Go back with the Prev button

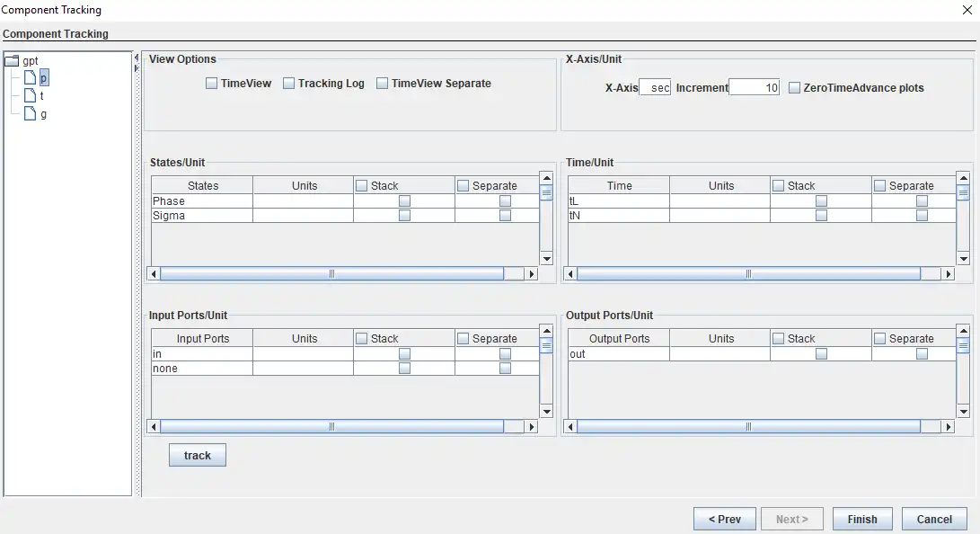point(724,519)
